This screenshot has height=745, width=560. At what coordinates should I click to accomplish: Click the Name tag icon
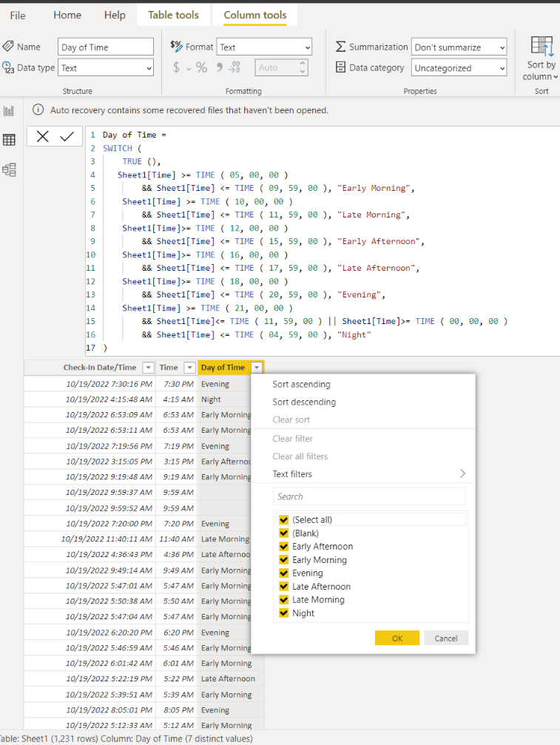(8, 47)
